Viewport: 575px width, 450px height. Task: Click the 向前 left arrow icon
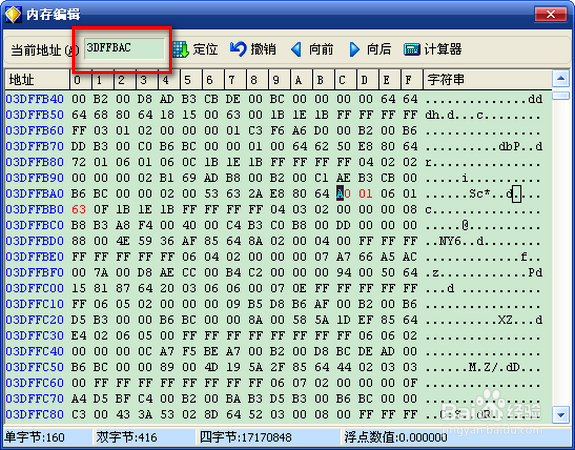pos(296,49)
